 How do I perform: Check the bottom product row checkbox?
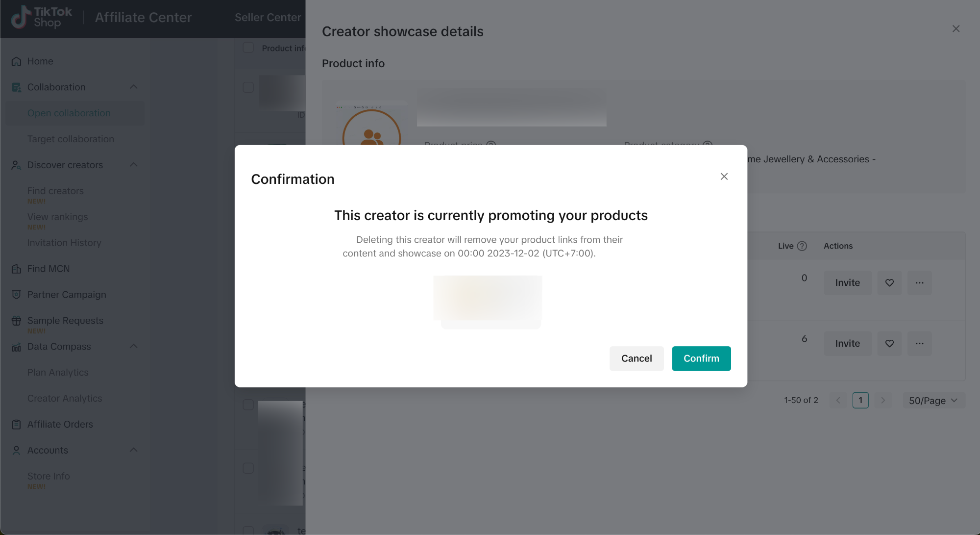(248, 530)
